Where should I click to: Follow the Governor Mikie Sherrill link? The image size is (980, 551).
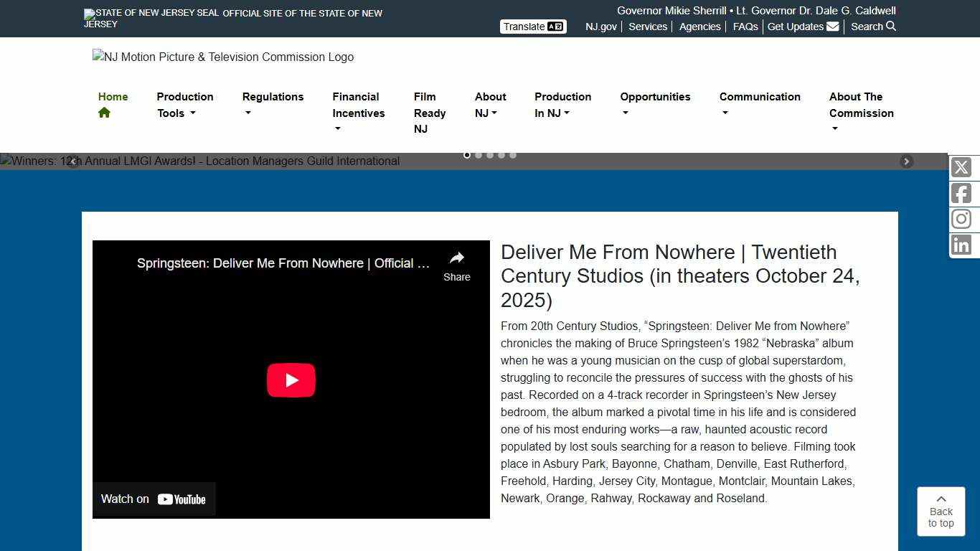(x=671, y=10)
